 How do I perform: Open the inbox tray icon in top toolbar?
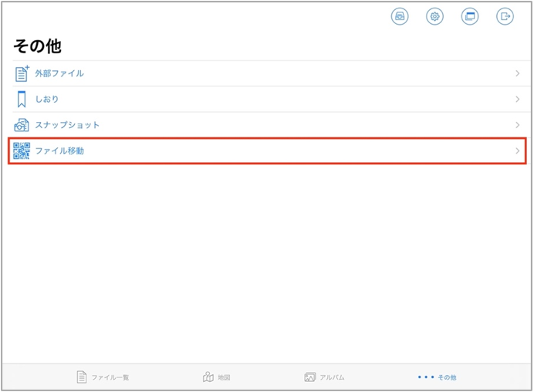(400, 16)
